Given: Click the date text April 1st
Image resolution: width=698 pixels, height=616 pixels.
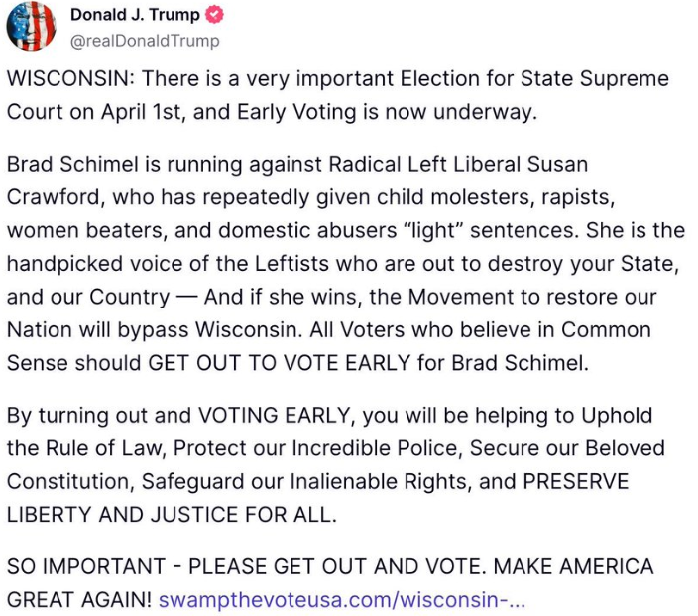Looking at the screenshot, I should (x=142, y=112).
